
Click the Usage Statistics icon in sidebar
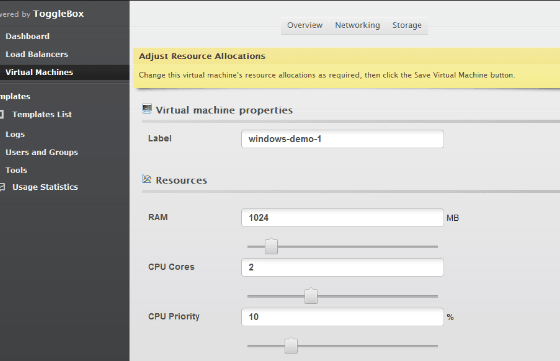2,187
